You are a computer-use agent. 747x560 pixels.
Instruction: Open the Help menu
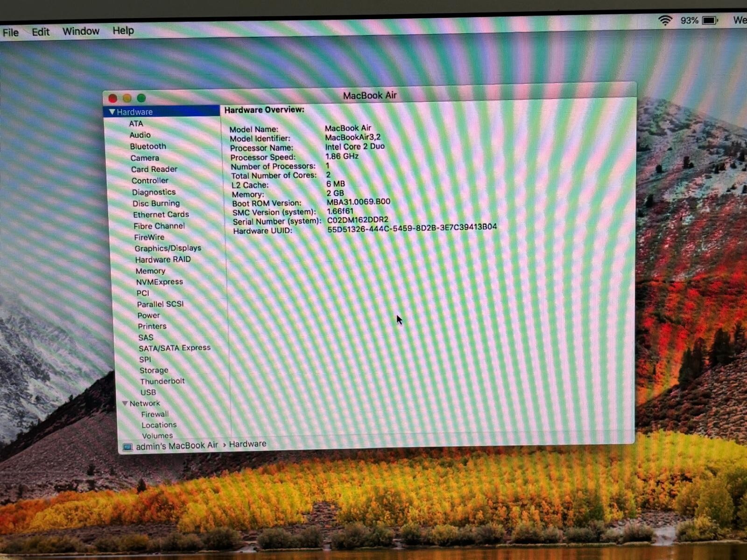click(x=123, y=31)
